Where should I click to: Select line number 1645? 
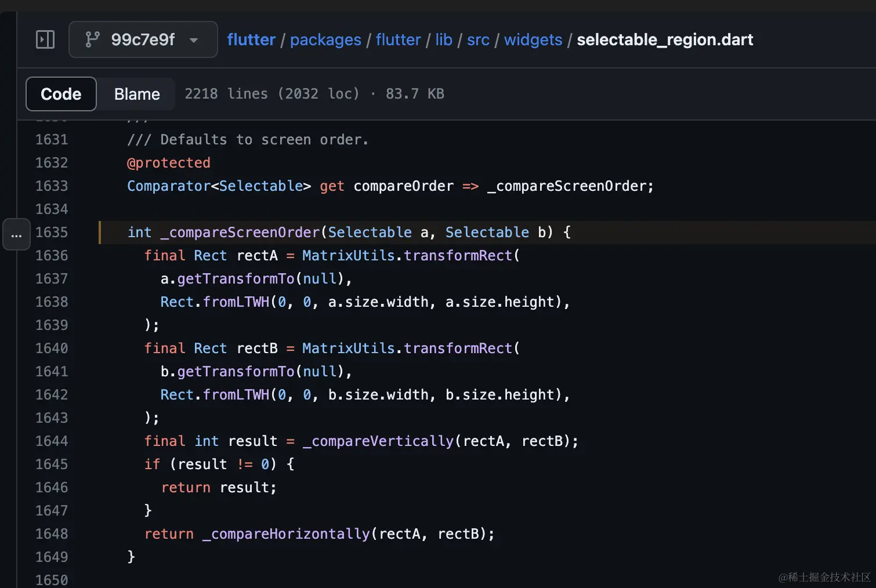click(52, 464)
